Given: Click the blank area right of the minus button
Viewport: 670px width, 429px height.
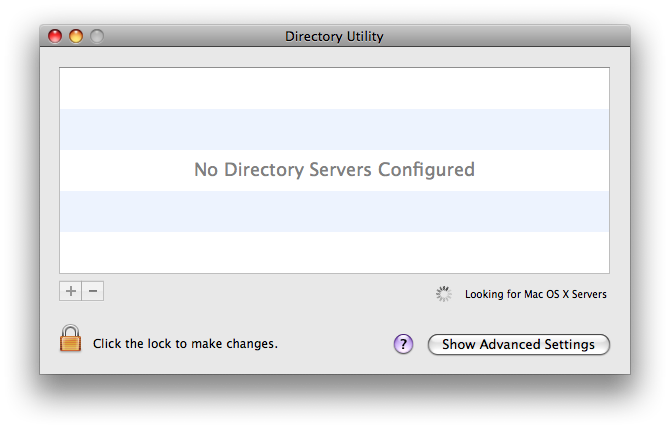Looking at the screenshot, I should [x=250, y=292].
